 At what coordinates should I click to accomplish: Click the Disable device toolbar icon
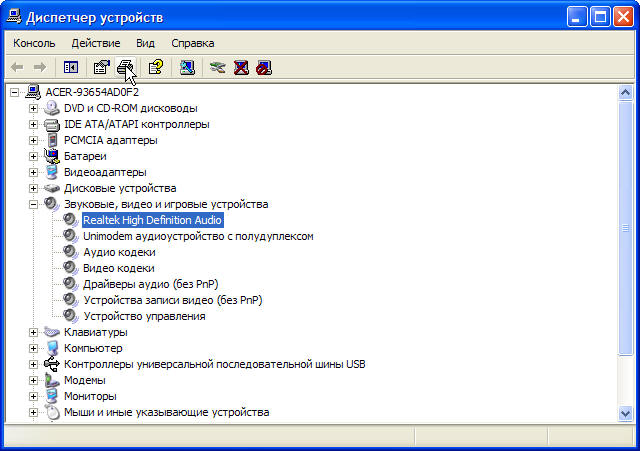[264, 67]
